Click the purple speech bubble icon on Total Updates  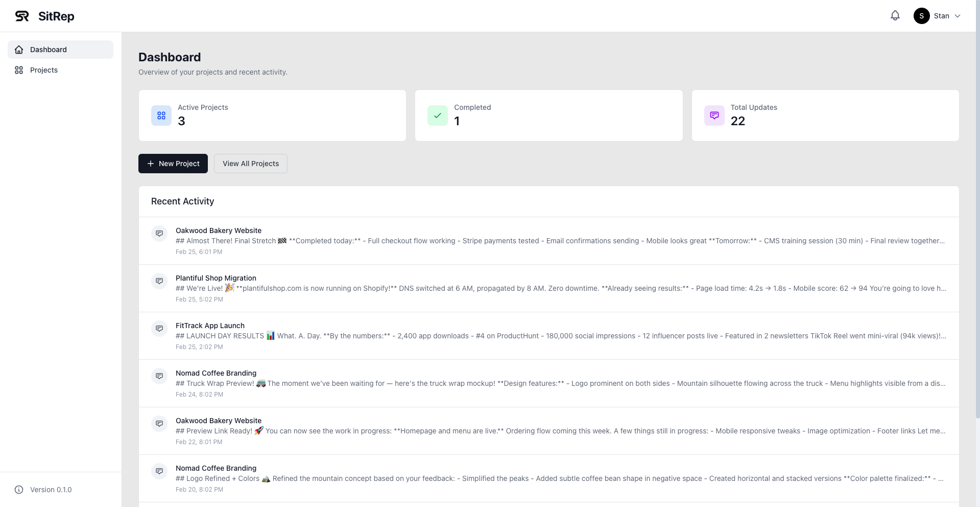tap(713, 116)
